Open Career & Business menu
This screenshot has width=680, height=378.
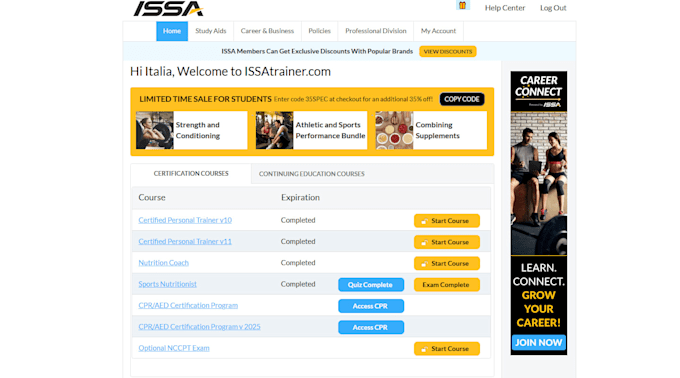pyautogui.click(x=267, y=31)
